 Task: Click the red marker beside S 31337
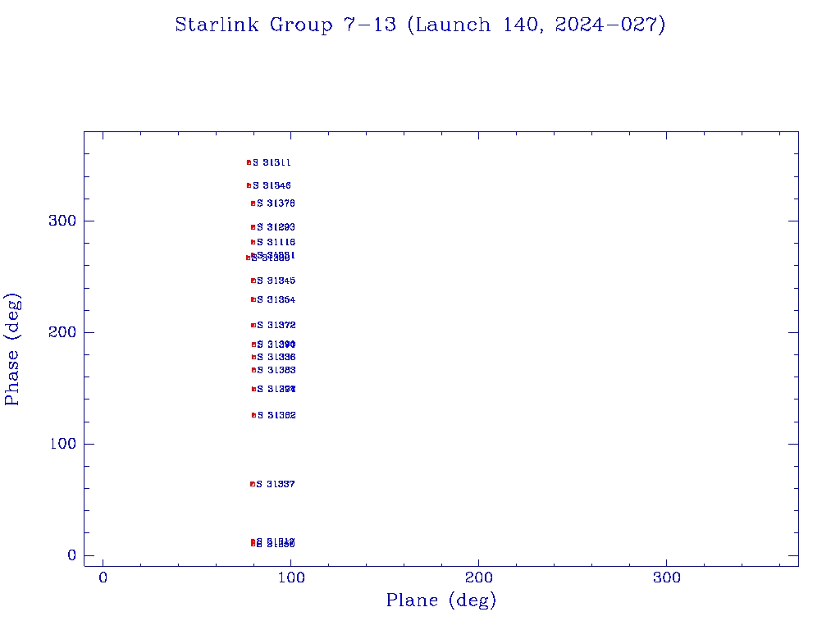pyautogui.click(x=253, y=484)
